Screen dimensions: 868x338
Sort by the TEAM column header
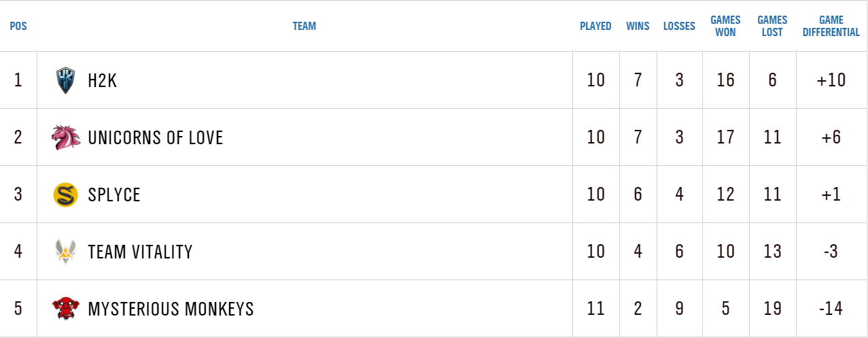click(304, 27)
